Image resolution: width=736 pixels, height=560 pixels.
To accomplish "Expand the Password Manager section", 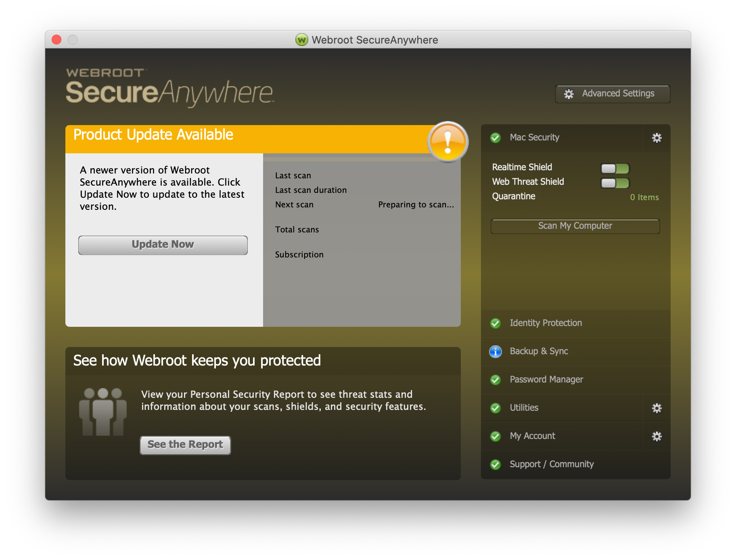I will point(575,380).
